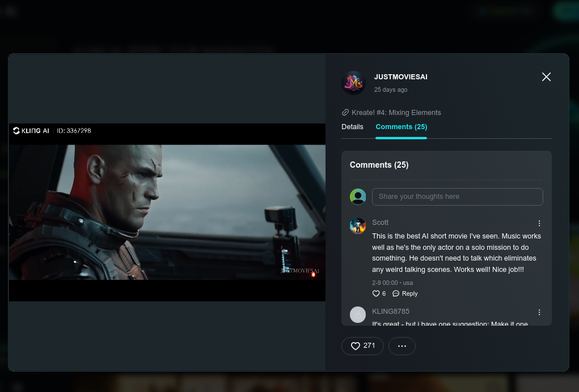Expand the options menu on KLING8785's comment
This screenshot has height=392, width=579.
tap(539, 312)
